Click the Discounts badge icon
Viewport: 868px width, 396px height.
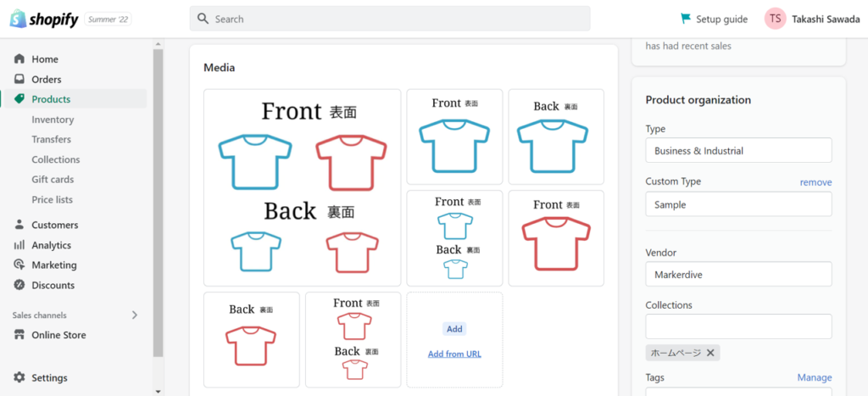(x=19, y=285)
